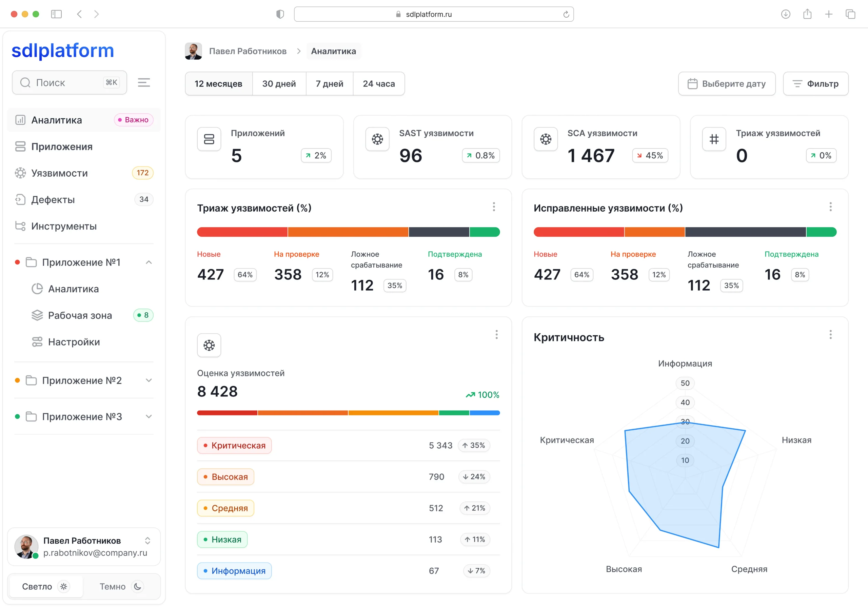This screenshot has width=868, height=607.
Task: Click the Триаж уязвимостей hashtag icon
Action: click(714, 139)
